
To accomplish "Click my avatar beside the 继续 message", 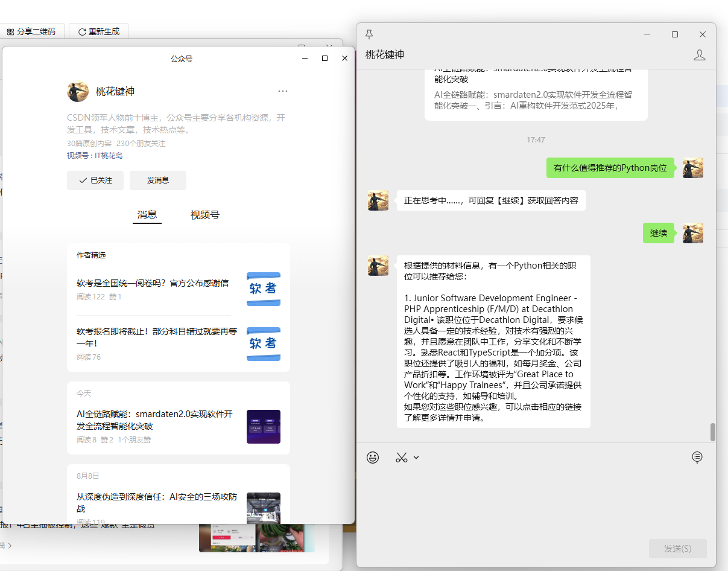I will tap(693, 233).
